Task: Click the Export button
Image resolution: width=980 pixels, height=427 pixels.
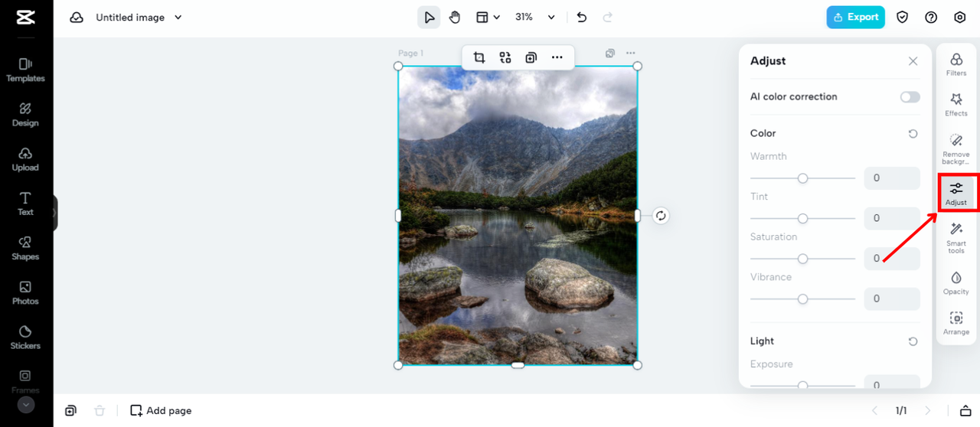Action: (x=855, y=17)
